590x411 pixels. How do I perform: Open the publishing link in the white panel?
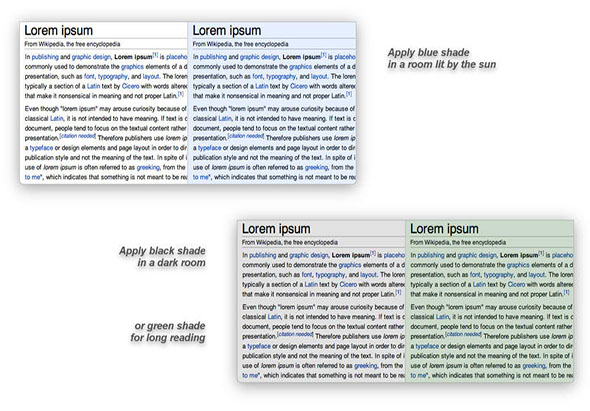click(x=45, y=57)
